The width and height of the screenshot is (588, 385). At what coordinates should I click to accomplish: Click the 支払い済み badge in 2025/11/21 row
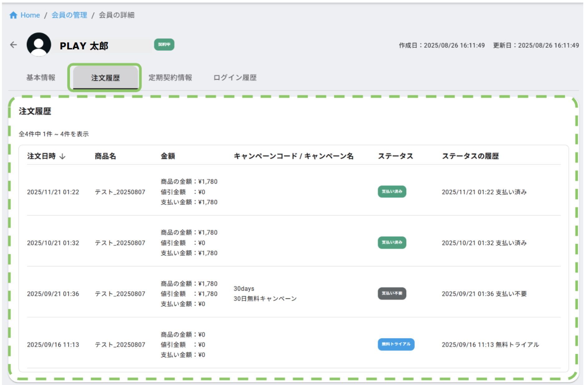(392, 192)
